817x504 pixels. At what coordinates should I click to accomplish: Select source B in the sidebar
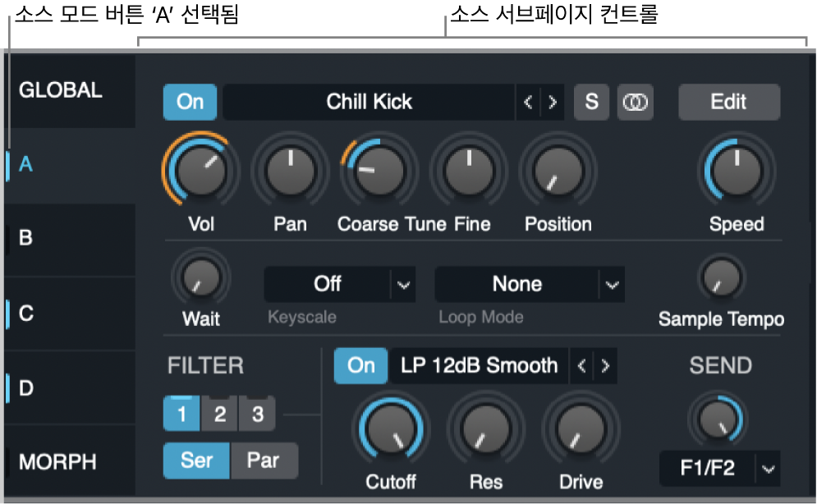70,239
